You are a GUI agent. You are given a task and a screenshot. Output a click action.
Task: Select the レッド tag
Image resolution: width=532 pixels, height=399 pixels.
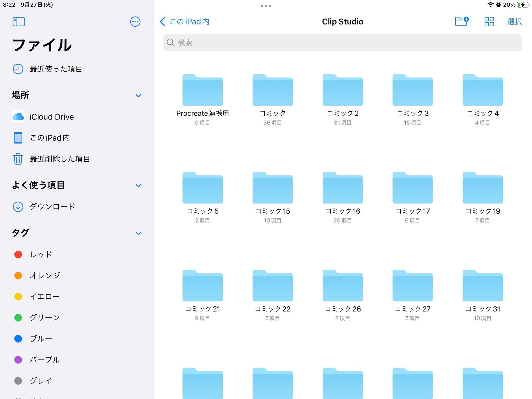pos(40,254)
